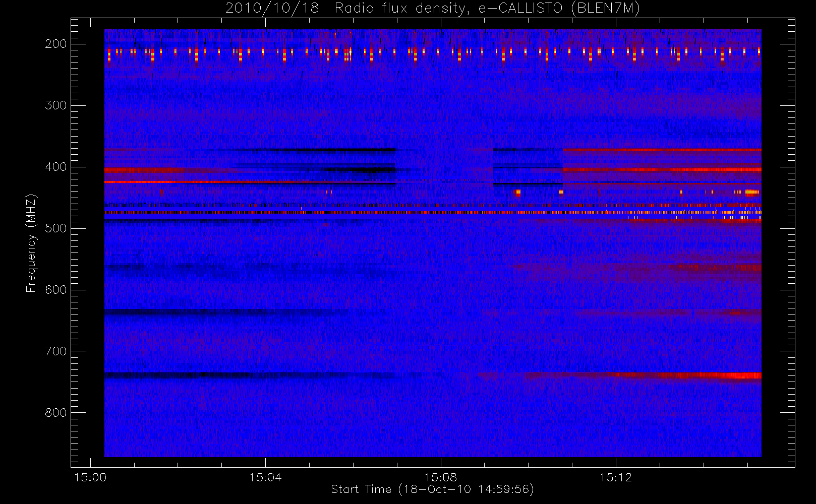Click the 15:08 time tick label

tap(441, 477)
